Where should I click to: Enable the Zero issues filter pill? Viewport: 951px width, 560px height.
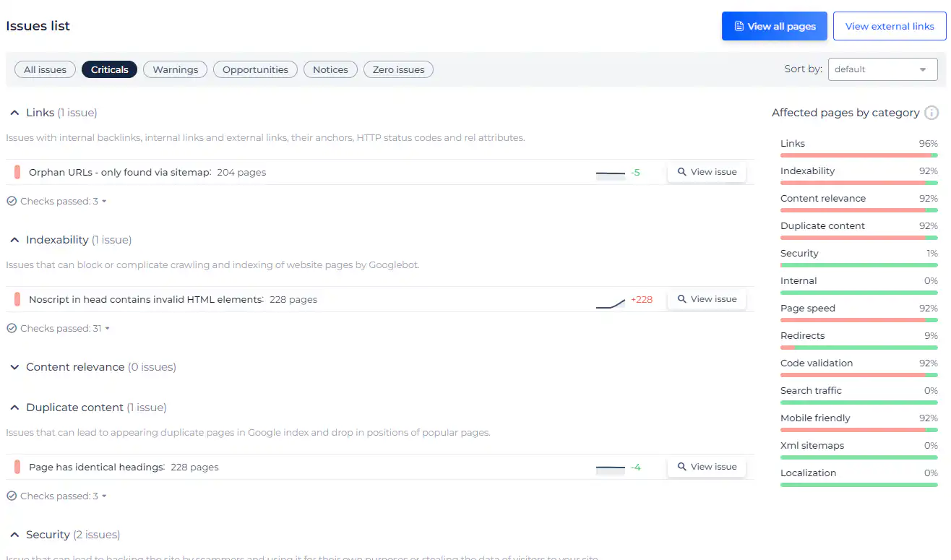pyautogui.click(x=398, y=70)
